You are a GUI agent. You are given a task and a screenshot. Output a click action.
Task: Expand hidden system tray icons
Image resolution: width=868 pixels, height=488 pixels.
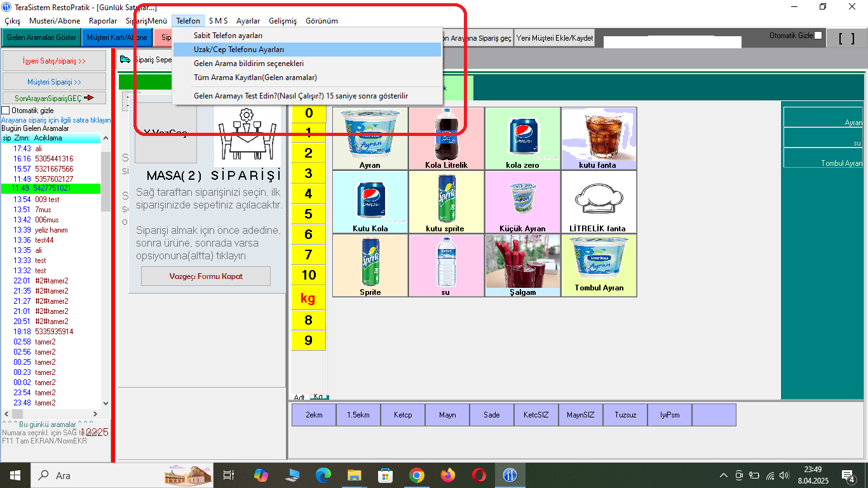[x=723, y=475]
